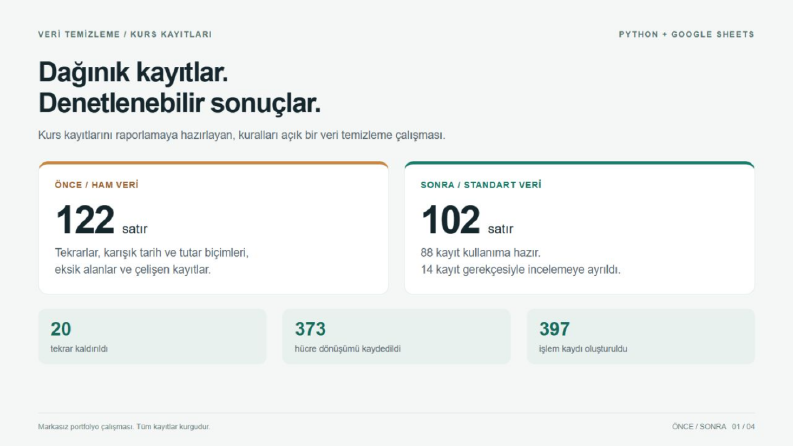
Task: Click the number 102 in the standart veri card
Action: tap(451, 220)
